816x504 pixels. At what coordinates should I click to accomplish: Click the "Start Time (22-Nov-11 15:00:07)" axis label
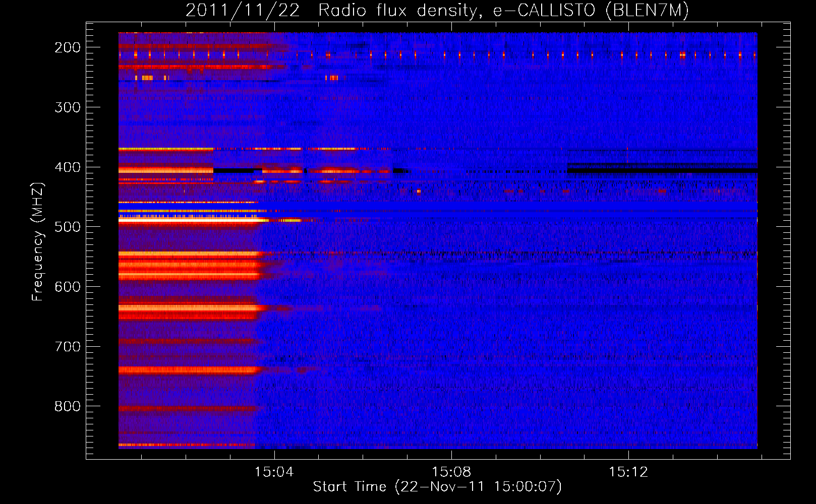[x=437, y=487]
